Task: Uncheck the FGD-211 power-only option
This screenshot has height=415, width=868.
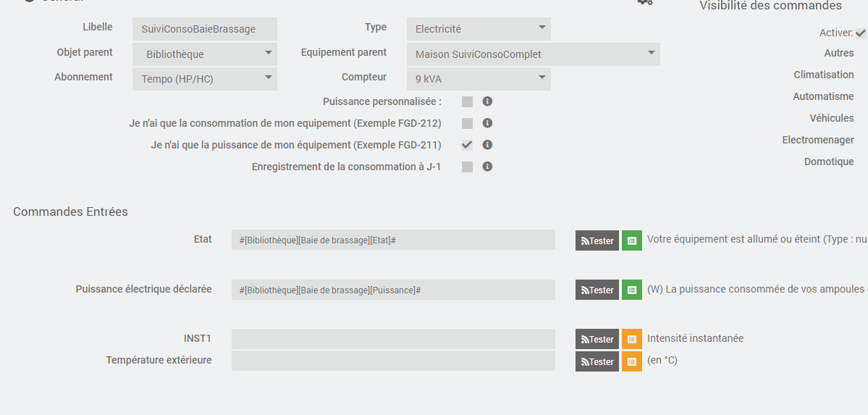Action: click(x=467, y=145)
